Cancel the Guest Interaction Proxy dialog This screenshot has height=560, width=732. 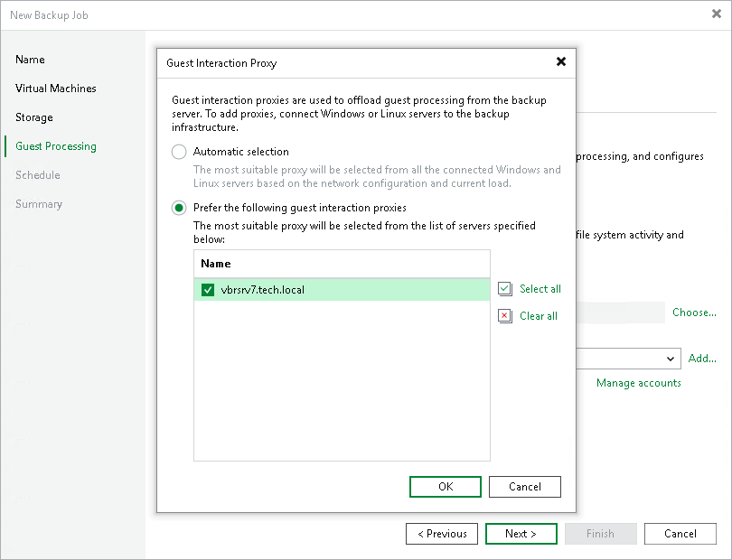pos(525,487)
